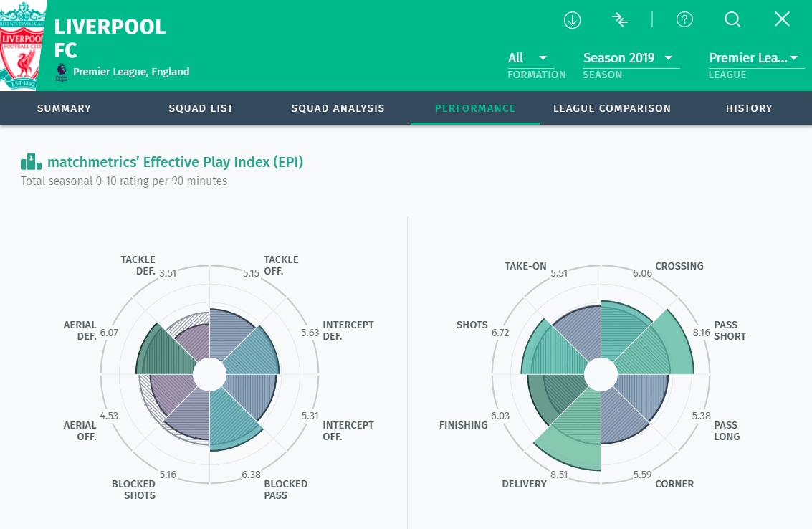The width and height of the screenshot is (812, 529).
Task: Click the Premier League logo icon
Action: (61, 72)
